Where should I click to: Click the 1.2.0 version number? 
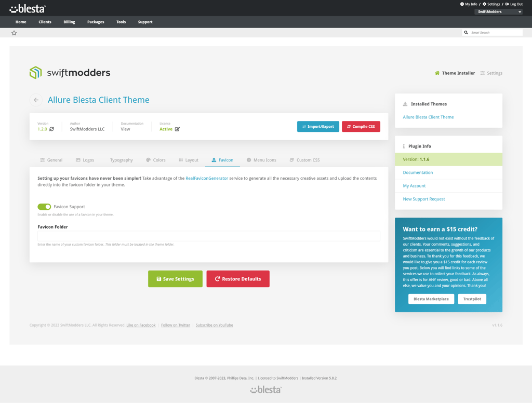point(42,129)
